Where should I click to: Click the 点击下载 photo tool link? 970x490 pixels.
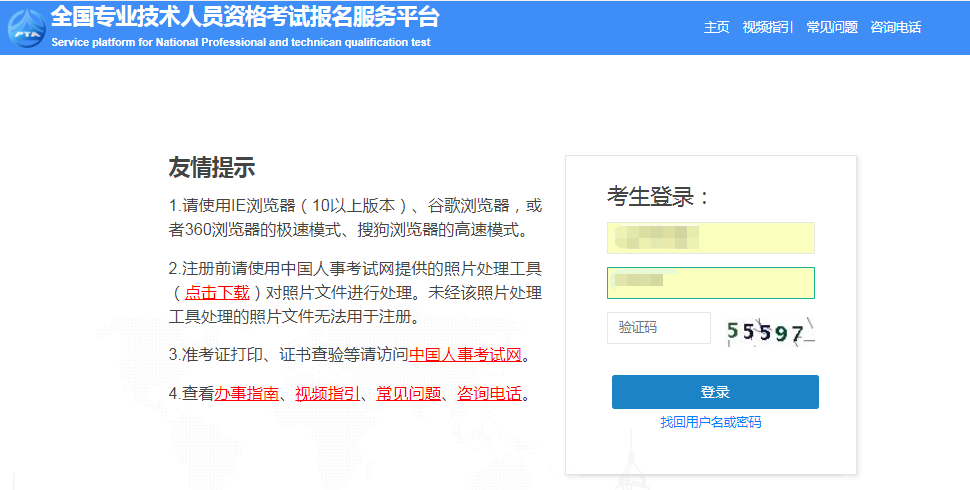coord(217,292)
